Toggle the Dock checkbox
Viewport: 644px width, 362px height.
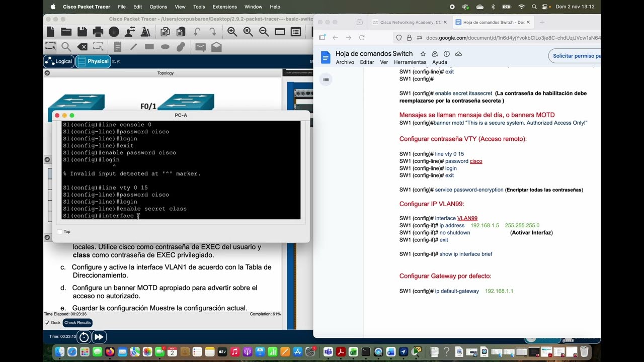[47, 323]
